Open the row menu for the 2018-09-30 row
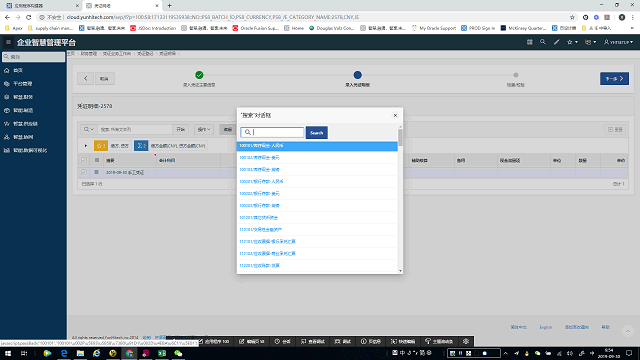This screenshot has width=640, height=360. click(x=97, y=172)
